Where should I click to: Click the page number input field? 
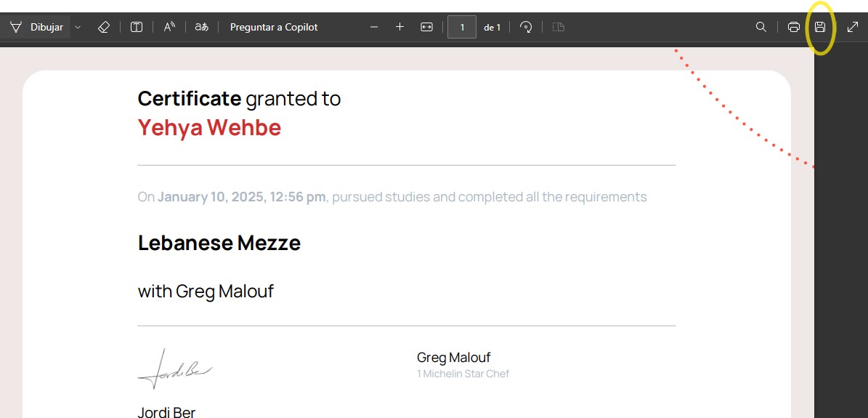462,28
